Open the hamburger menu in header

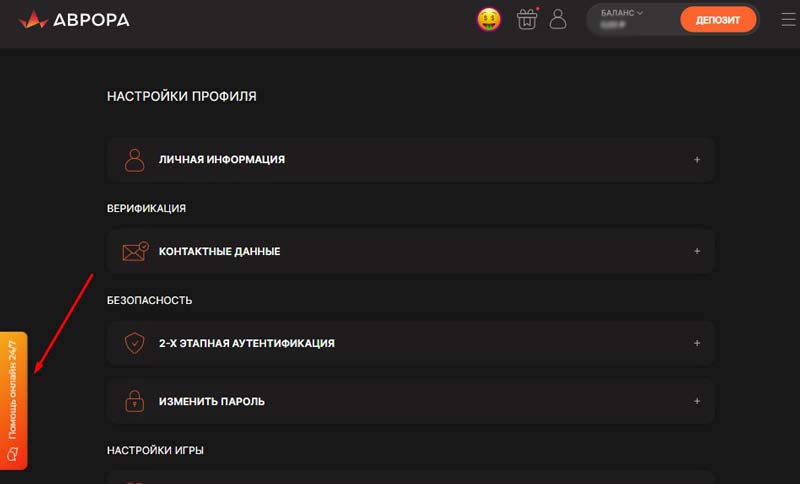(788, 19)
